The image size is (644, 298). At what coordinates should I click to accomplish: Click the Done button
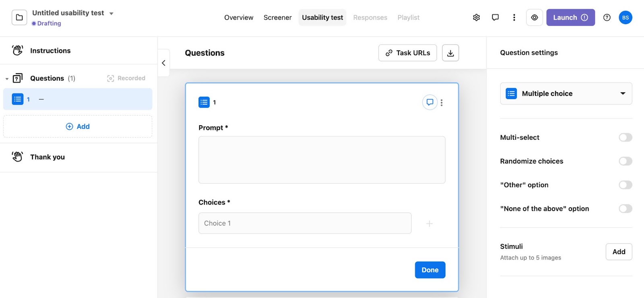(430, 270)
